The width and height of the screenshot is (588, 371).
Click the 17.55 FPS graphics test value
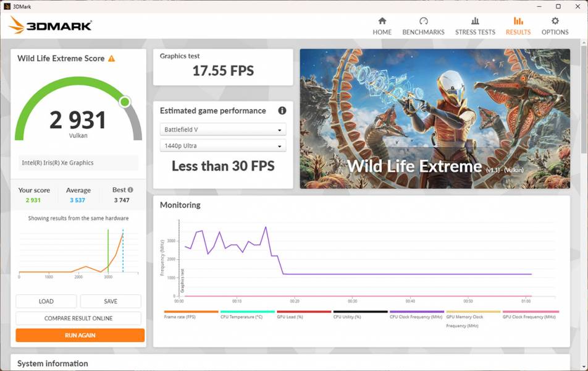(x=223, y=70)
